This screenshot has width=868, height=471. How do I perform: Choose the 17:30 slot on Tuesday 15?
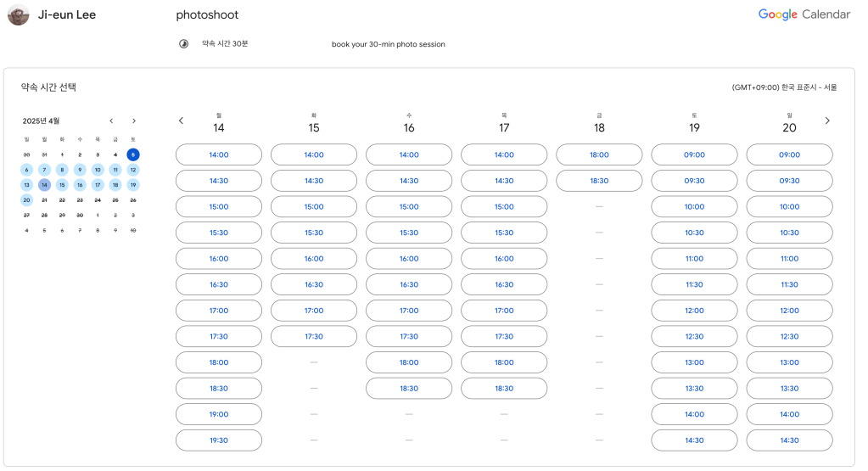click(314, 337)
